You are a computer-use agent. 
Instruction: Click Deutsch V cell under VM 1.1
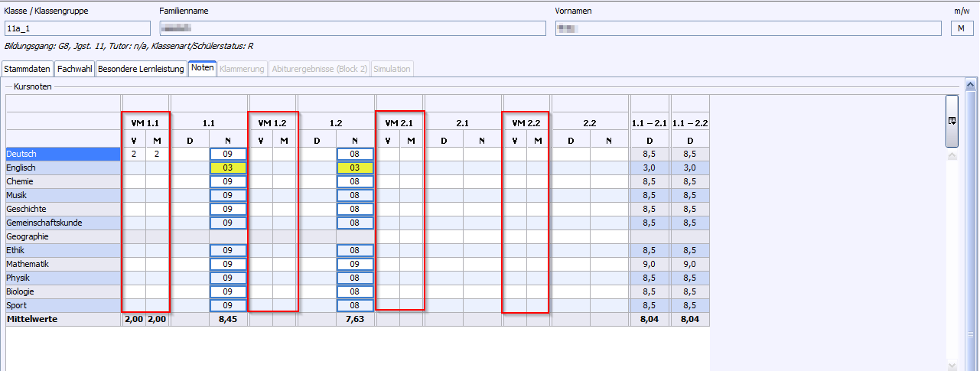coord(134,154)
